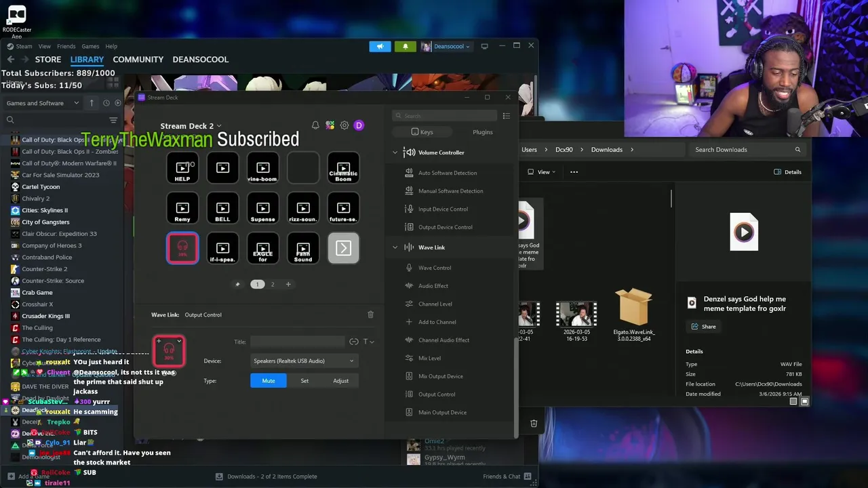Click the Title input field
Viewport: 868px width, 488px height.
pyautogui.click(x=297, y=342)
